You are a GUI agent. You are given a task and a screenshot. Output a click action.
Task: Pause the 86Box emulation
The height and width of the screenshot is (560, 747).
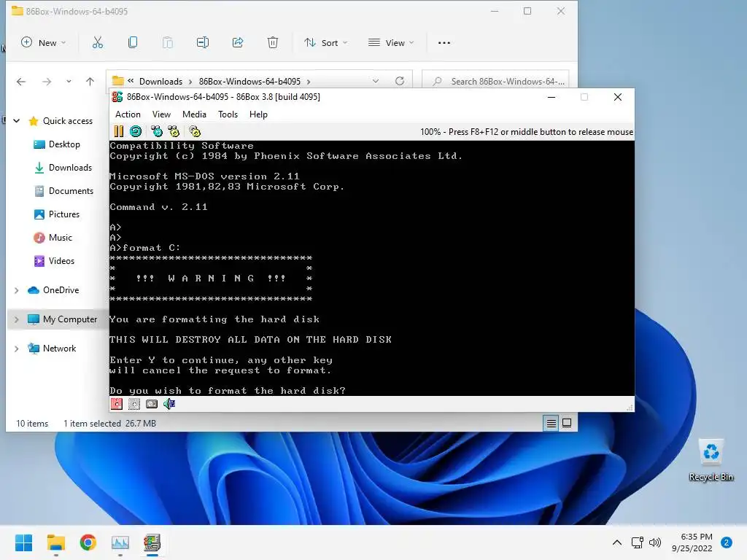coord(119,131)
